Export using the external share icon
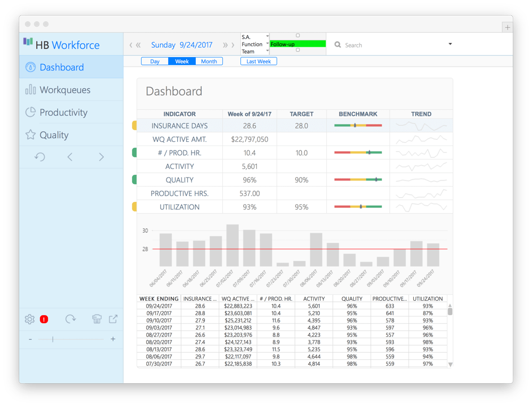Screen dimensions: 532x406 coord(113,319)
